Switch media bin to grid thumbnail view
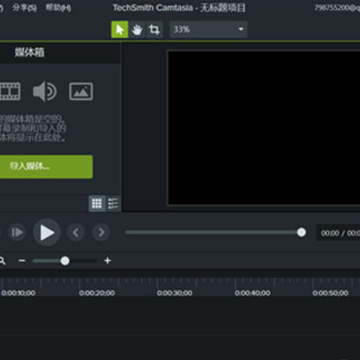The width and height of the screenshot is (360, 360). click(97, 203)
